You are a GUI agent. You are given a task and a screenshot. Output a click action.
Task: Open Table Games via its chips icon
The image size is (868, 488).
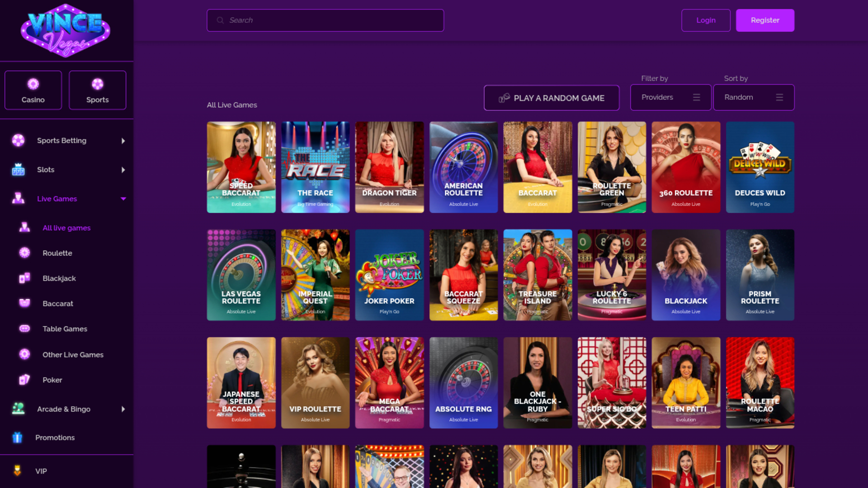click(x=24, y=328)
